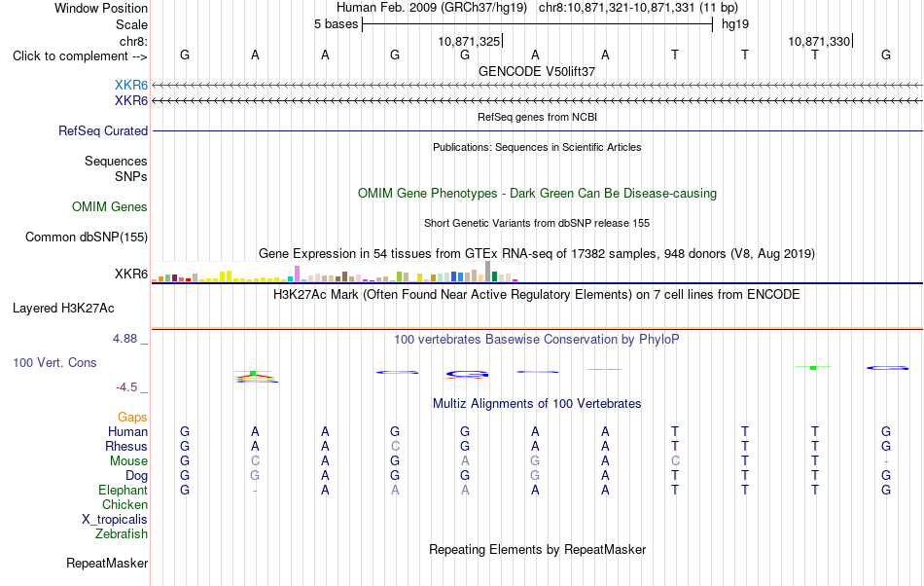This screenshot has height=586, width=924.
Task: Click the 'Click to complement -->' label
Action: click(80, 56)
